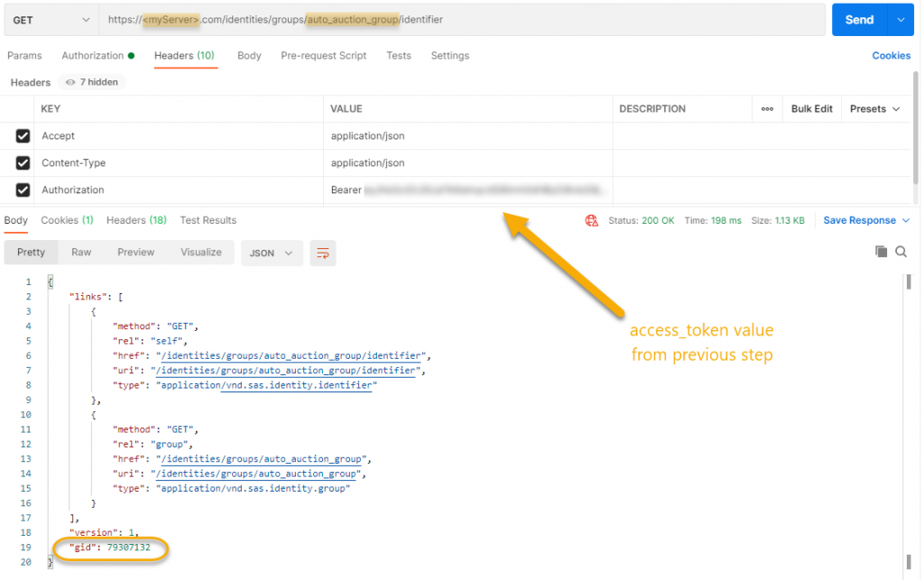Open the Save Response dropdown
Screen dimensions: 924x580
click(x=866, y=220)
